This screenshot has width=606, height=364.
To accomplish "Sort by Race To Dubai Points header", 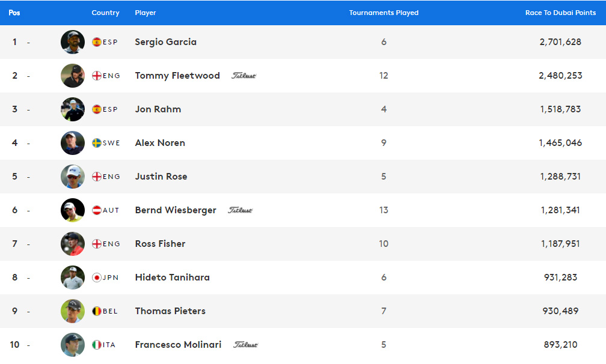I will [x=560, y=13].
